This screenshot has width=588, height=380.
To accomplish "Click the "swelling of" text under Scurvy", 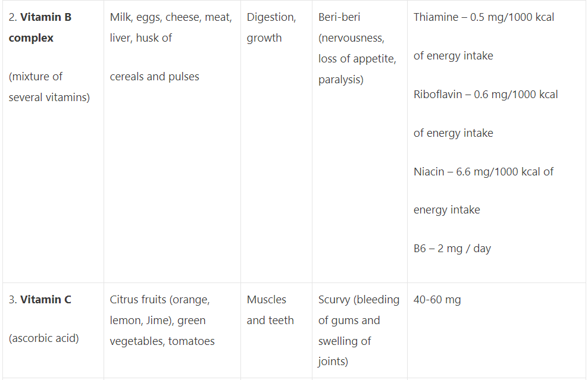I will 345,341.
